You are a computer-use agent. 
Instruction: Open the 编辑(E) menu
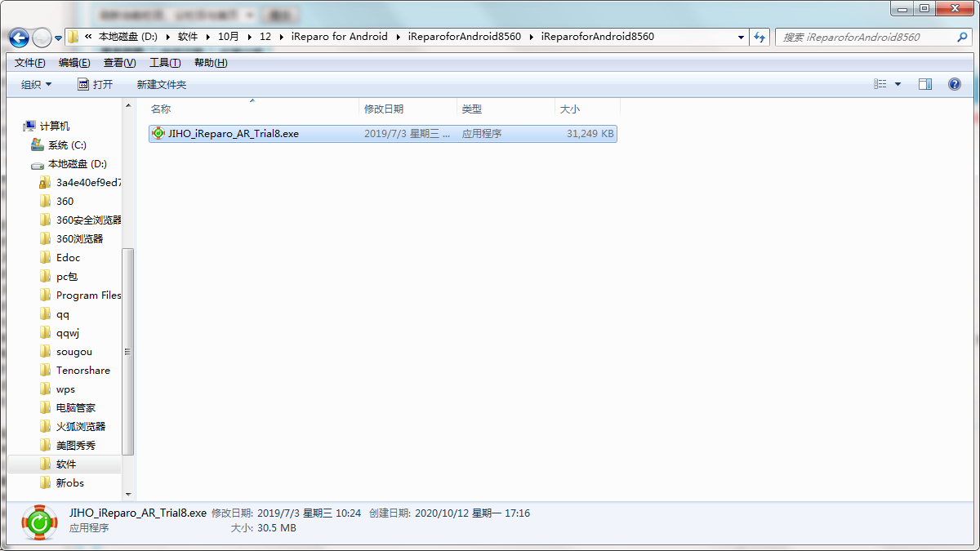coord(74,63)
